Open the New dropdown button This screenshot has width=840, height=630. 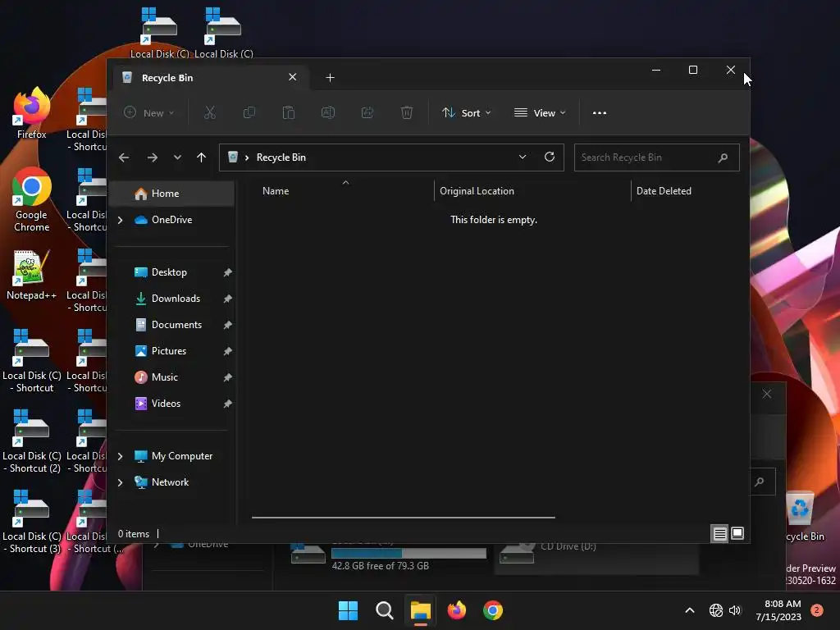pos(149,113)
